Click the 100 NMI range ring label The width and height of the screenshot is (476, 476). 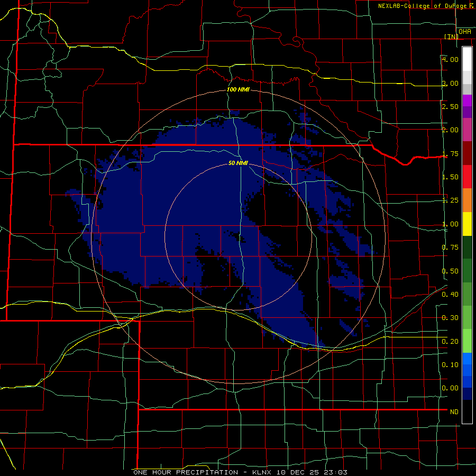pos(238,89)
